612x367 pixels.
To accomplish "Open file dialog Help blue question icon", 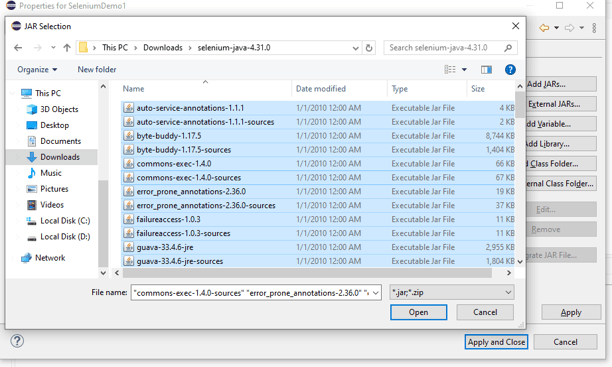I will tap(510, 69).
